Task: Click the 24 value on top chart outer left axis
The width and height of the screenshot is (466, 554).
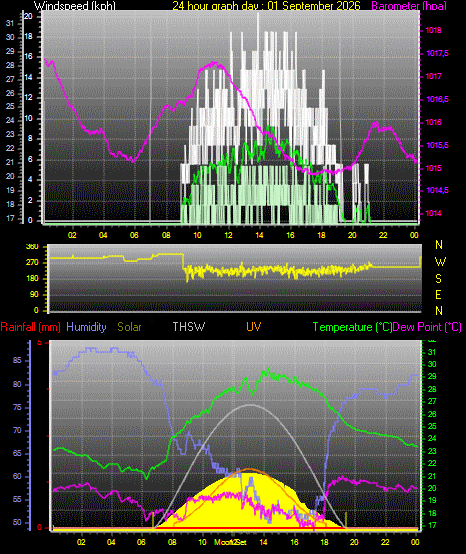Action: coord(10,120)
